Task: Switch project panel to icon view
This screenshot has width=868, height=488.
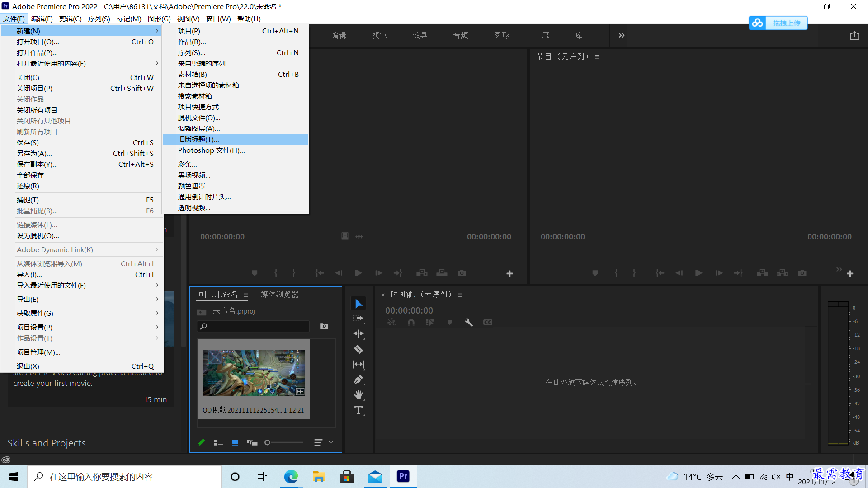Action: (x=235, y=443)
